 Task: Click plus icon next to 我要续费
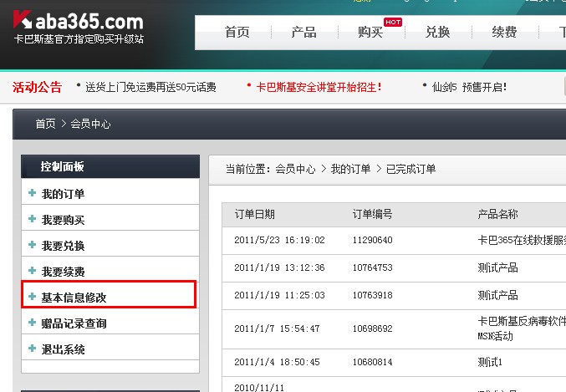(x=32, y=271)
